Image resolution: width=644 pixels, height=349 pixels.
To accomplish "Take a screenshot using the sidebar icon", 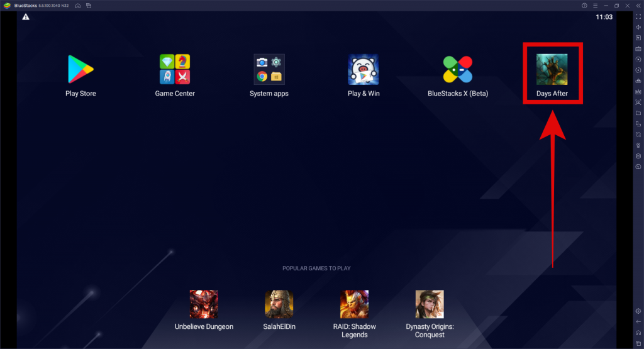I will 638,102.
